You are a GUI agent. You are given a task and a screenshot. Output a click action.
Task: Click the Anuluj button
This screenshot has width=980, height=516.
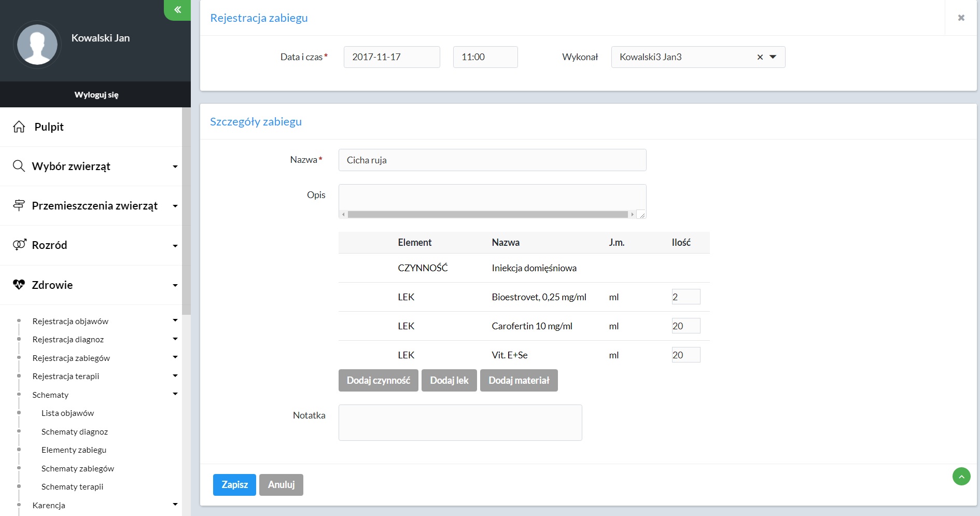(281, 484)
